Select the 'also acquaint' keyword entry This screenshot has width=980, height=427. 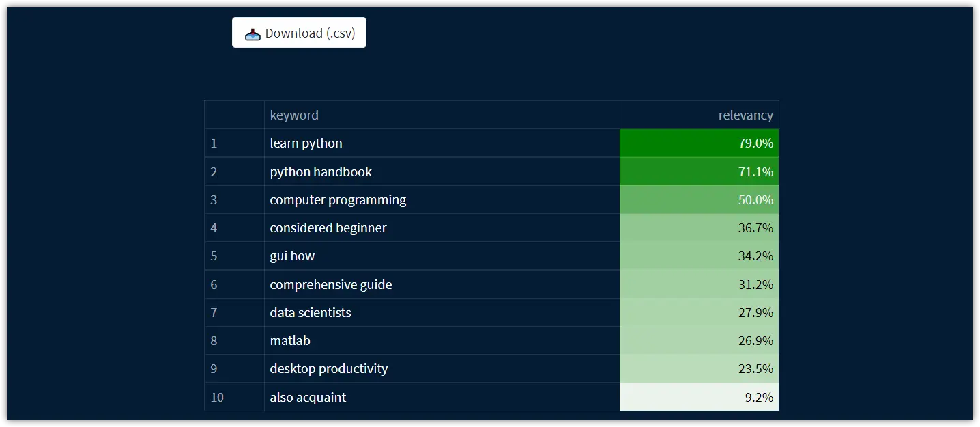[x=308, y=397]
